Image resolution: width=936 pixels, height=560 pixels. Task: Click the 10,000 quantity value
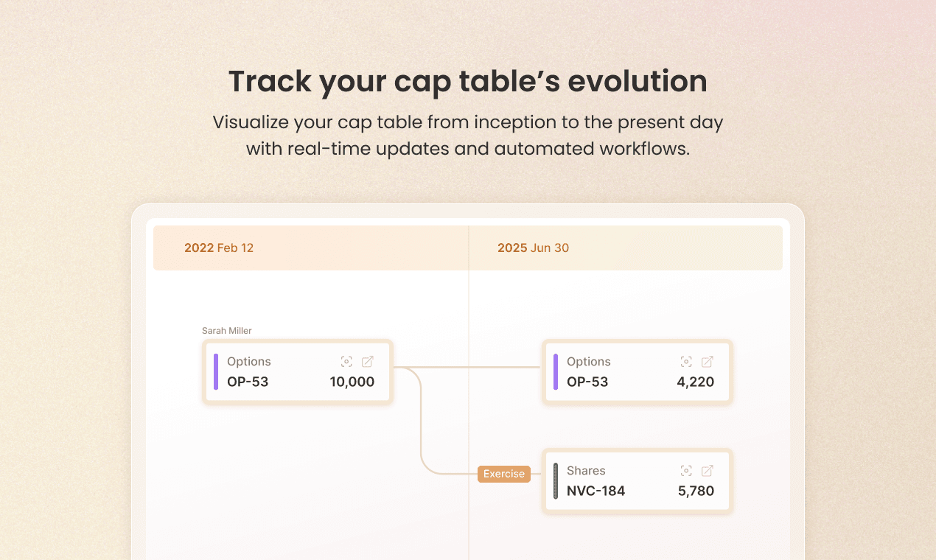point(352,382)
